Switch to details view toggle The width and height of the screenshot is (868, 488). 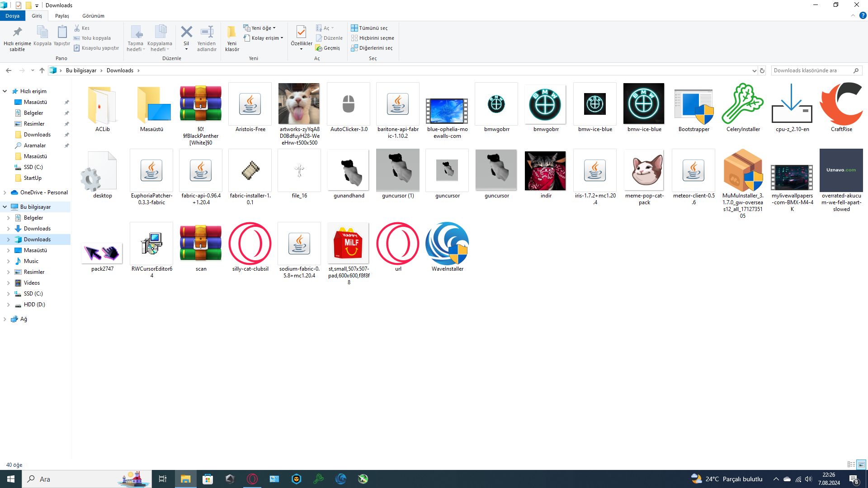click(851, 465)
